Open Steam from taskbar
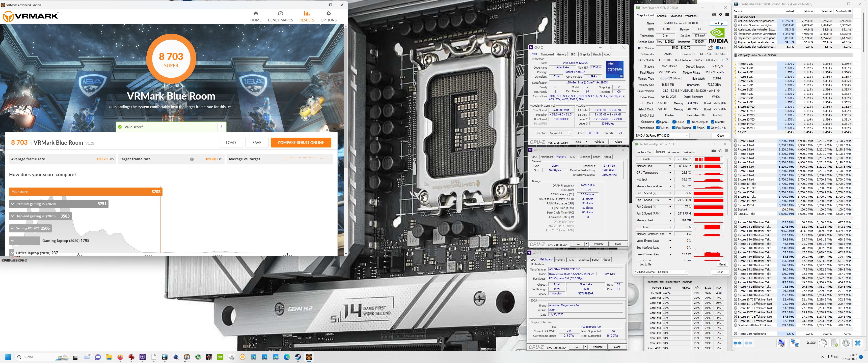This screenshot has width=868, height=363. [298, 357]
